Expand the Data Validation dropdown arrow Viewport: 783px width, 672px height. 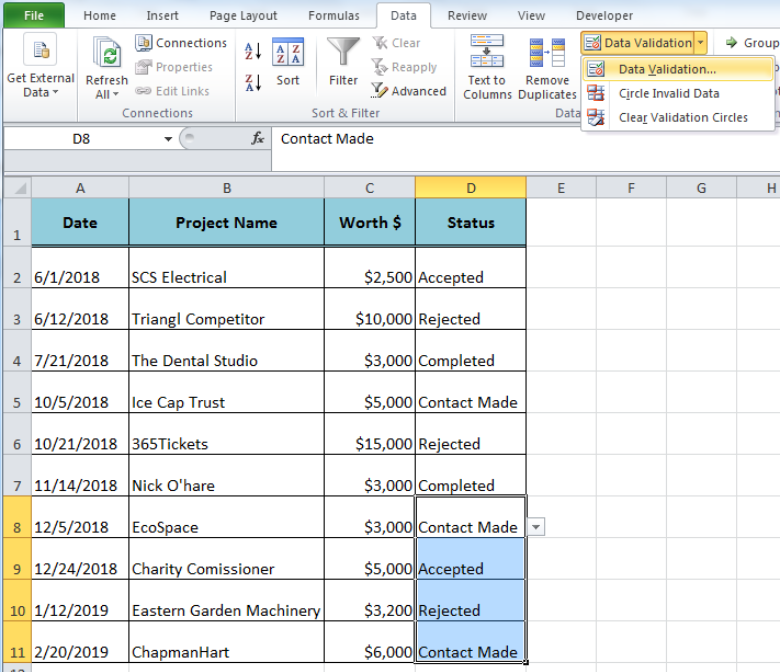point(701,43)
